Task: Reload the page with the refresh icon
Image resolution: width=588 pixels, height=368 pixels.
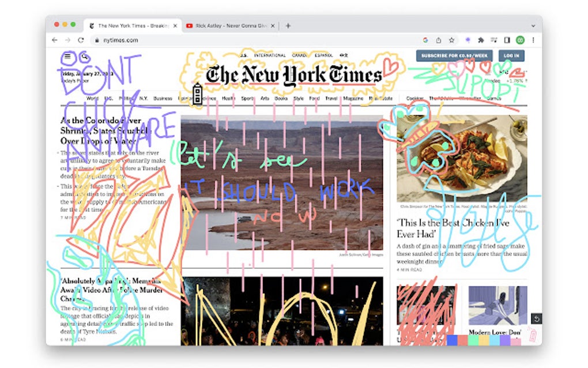Action: [81, 40]
